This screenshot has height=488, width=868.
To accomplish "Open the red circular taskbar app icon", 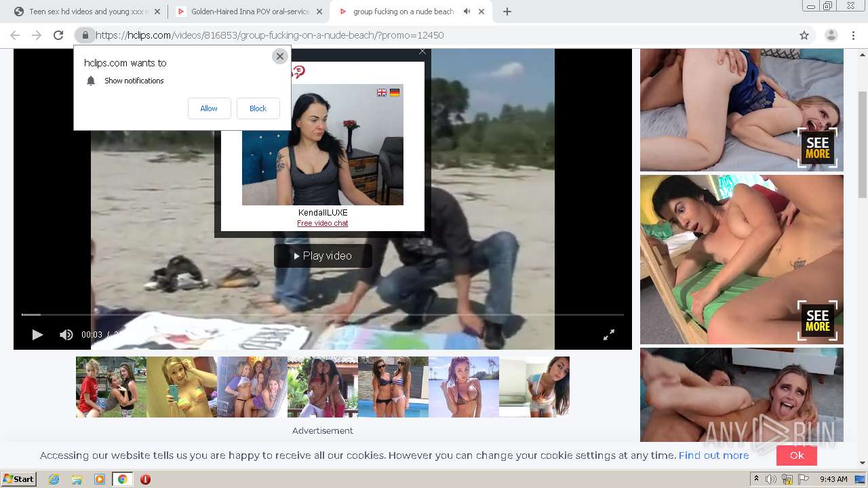I will [145, 479].
